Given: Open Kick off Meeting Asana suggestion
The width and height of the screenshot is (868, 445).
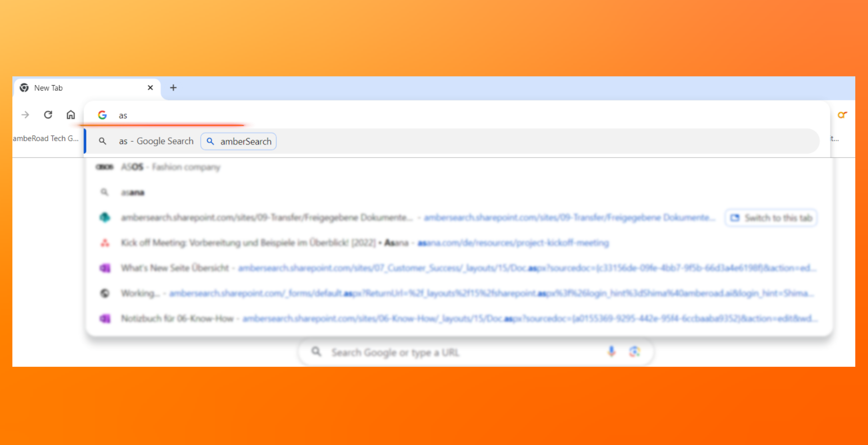Looking at the screenshot, I should pos(459,243).
